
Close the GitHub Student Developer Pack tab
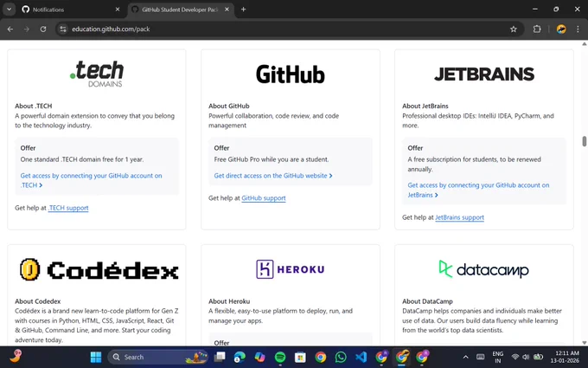click(x=227, y=10)
